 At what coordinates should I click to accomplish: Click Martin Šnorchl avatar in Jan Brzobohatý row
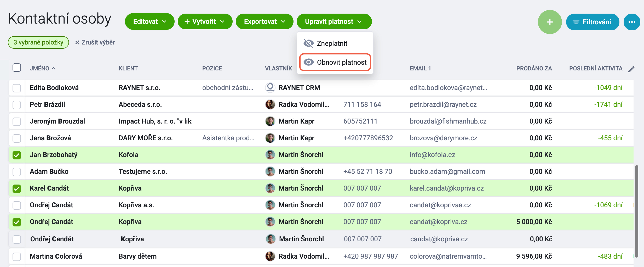[270, 154]
